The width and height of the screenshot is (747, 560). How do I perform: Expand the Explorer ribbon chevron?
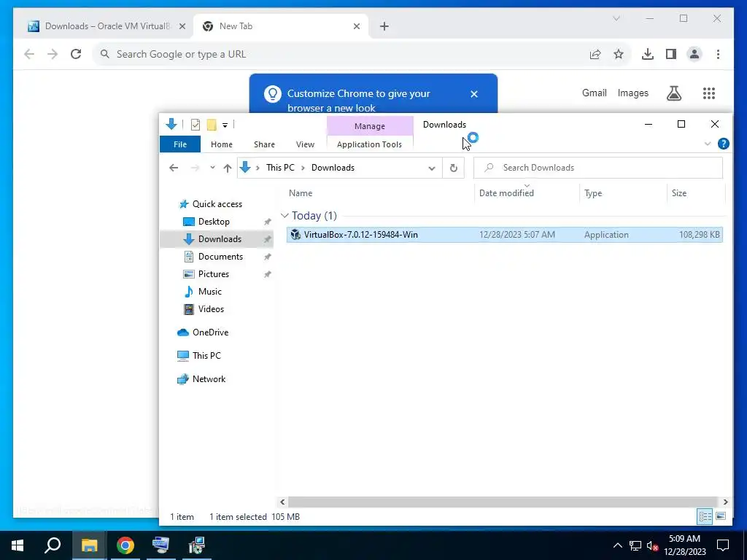click(708, 144)
